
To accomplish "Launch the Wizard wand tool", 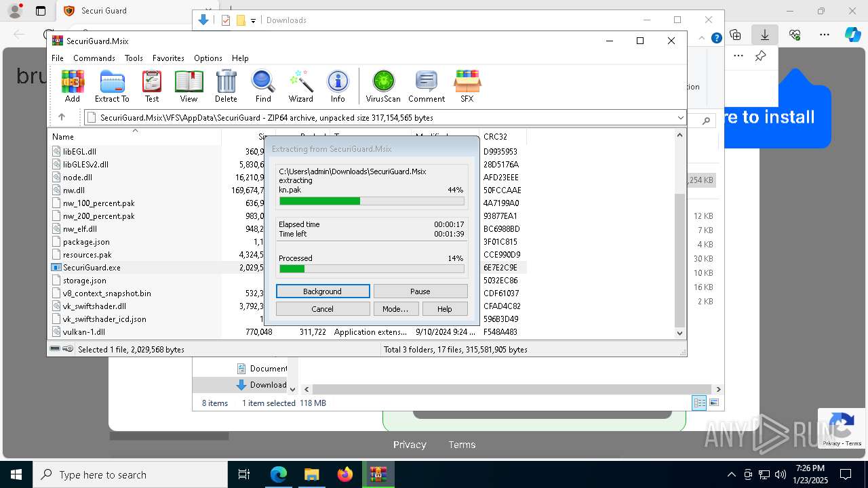I will coord(300,86).
